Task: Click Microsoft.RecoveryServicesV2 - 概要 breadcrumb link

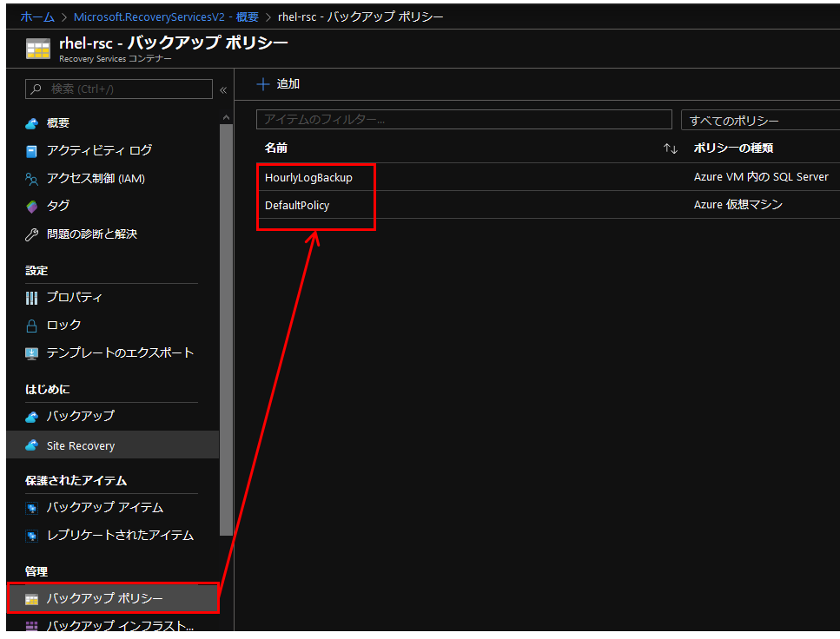Action: pos(166,17)
